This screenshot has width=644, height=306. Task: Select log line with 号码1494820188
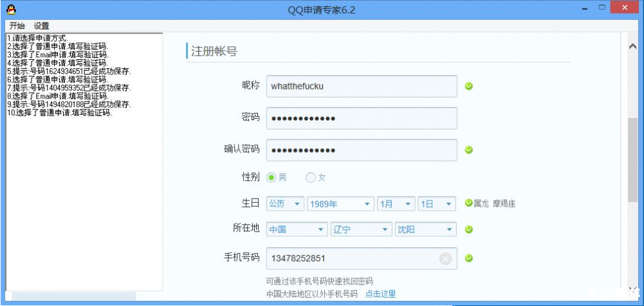69,104
